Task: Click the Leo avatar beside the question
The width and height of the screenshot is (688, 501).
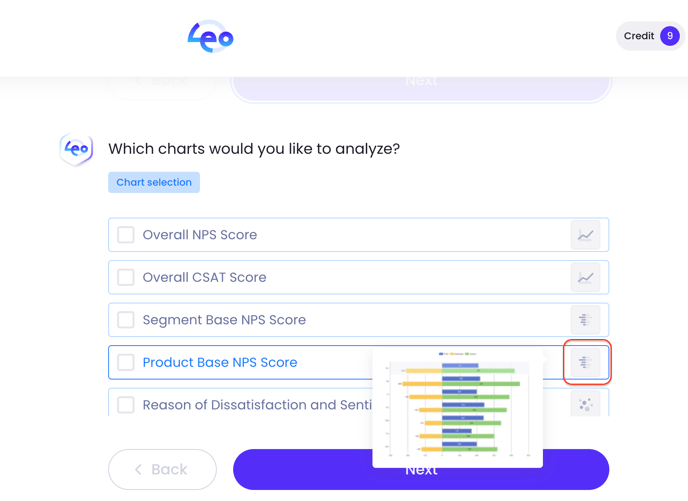Action: [x=76, y=149]
